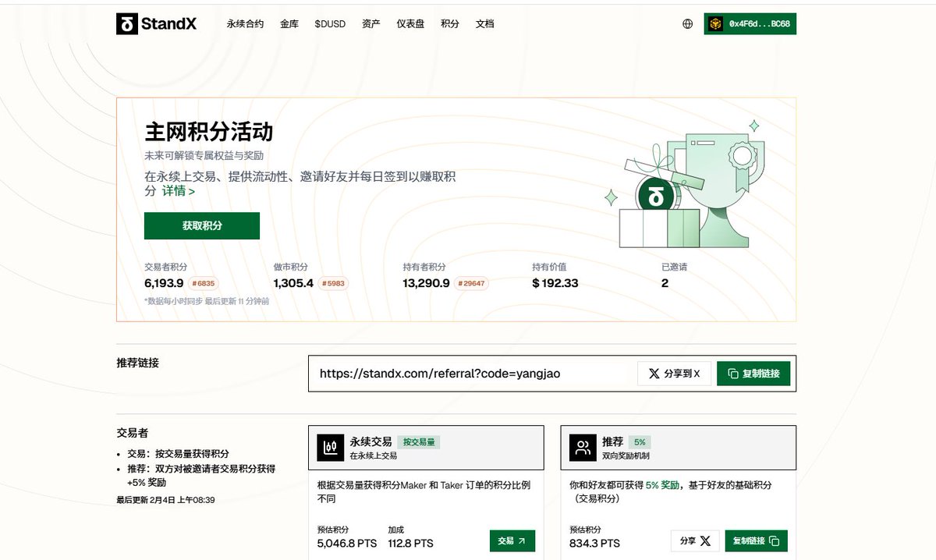Click holder rank badge #29647

471,283
